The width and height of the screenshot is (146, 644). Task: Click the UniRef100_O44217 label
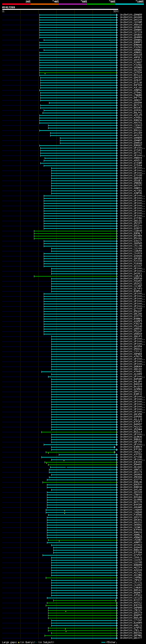(x=131, y=452)
